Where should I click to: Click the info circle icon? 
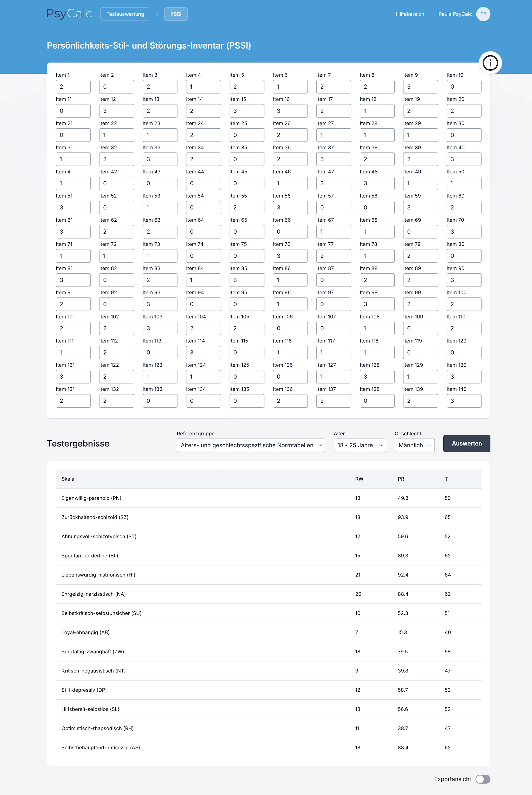[x=490, y=63]
